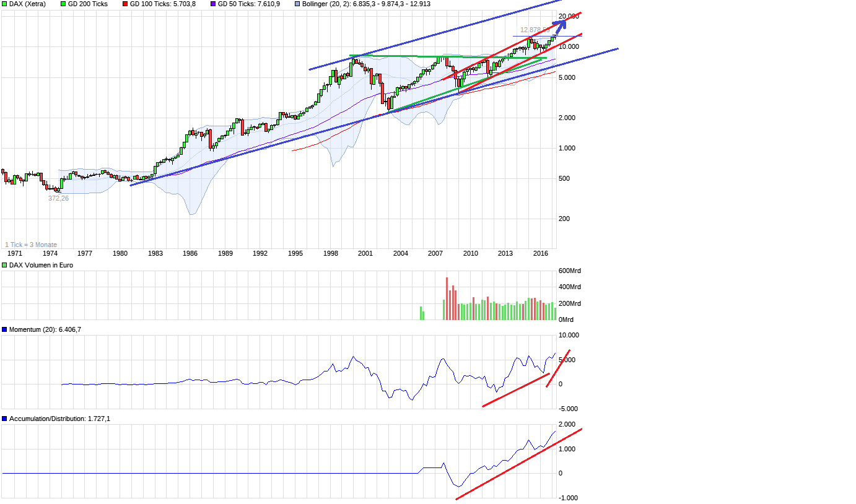Click the 2.000 label on the Accumulation/Distribution axis
The height and width of the screenshot is (504, 856).
tap(567, 424)
